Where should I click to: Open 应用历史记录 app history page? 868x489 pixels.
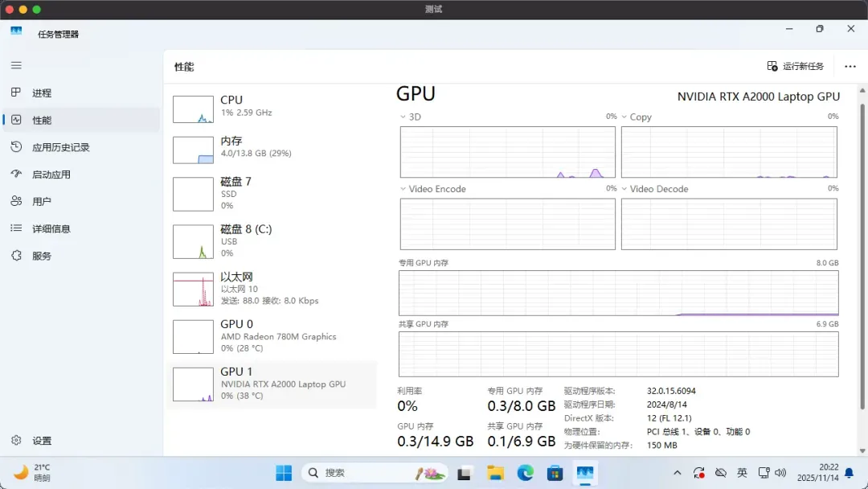[60, 148]
